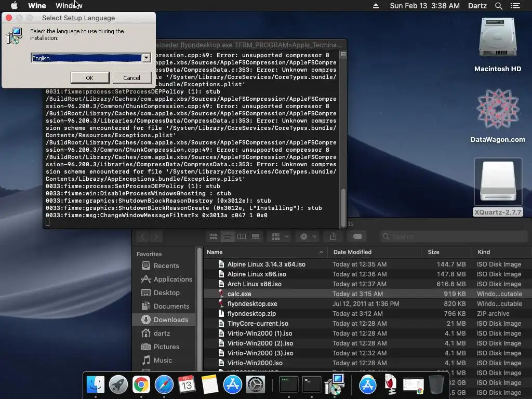Select Virtio-Win2000 (3).iso file row

[367, 353]
